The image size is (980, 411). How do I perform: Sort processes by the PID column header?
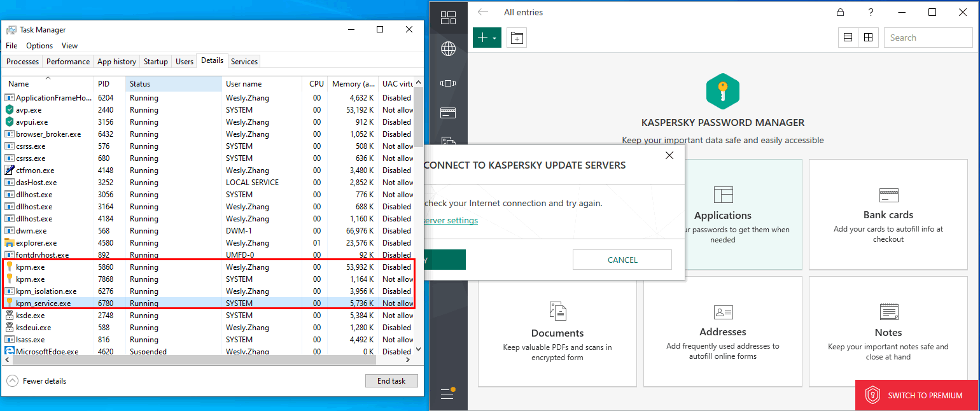109,83
